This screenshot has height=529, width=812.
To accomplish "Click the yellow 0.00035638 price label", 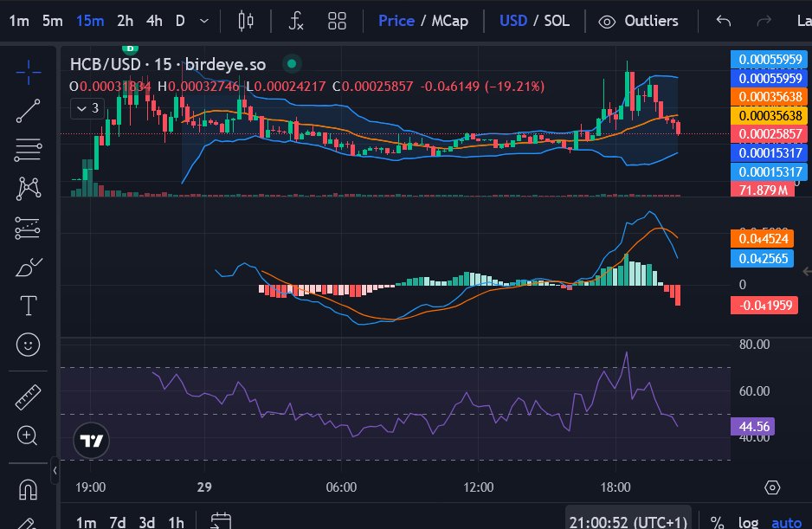I will click(769, 115).
